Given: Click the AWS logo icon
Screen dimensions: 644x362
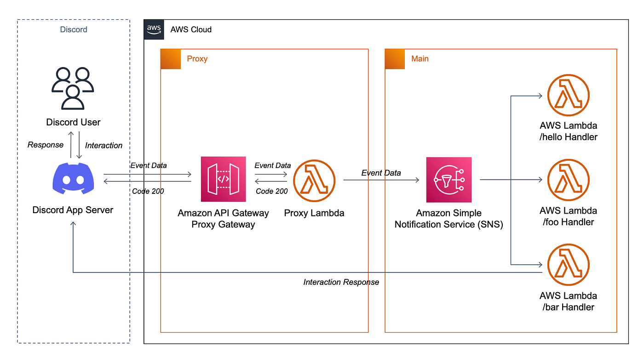Looking at the screenshot, I should [x=154, y=29].
